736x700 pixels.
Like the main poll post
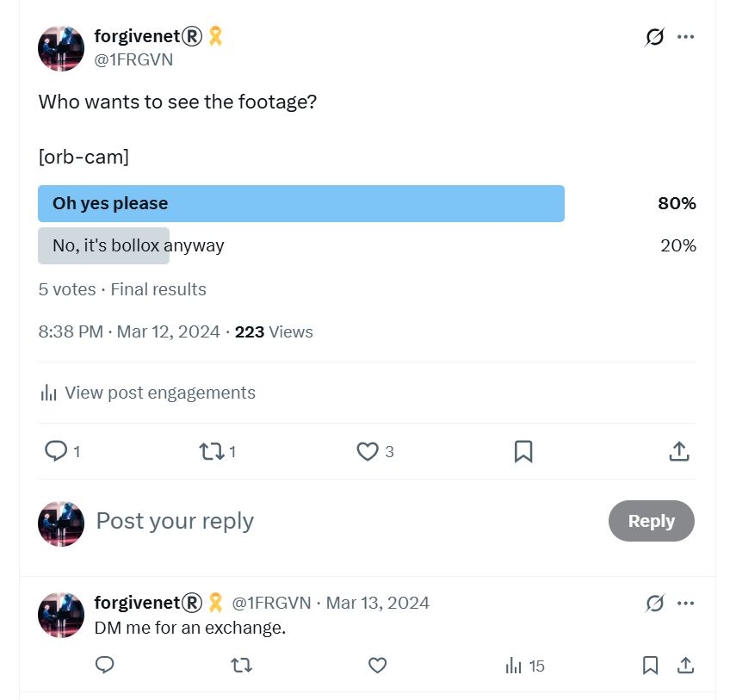pyautogui.click(x=367, y=451)
